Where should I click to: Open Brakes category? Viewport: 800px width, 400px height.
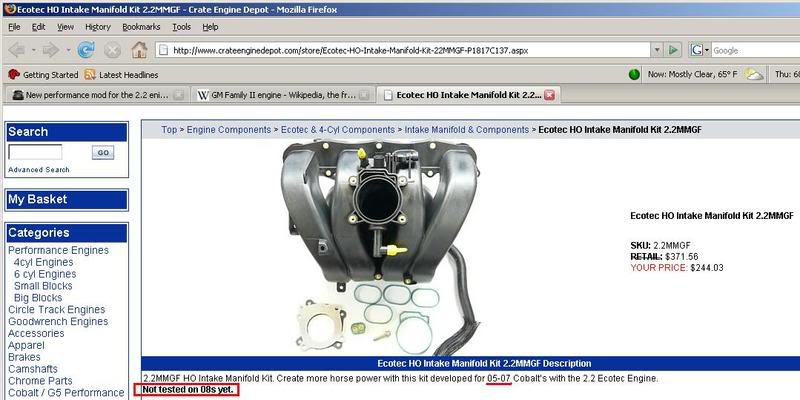24,357
